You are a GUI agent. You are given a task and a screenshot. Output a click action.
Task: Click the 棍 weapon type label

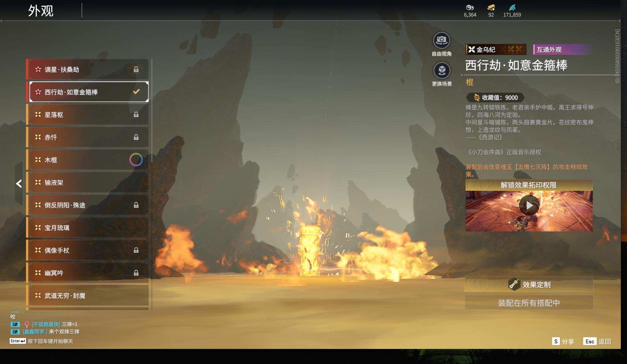(x=469, y=82)
